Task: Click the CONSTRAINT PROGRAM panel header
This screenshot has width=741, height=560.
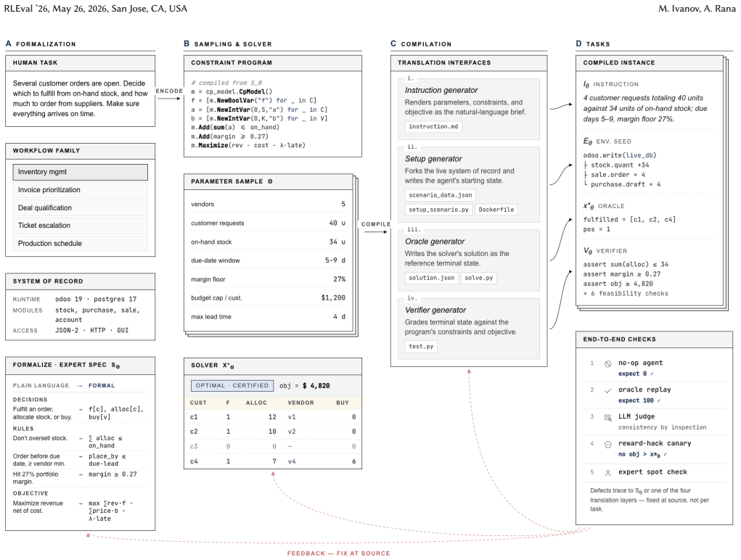Action: (273, 63)
